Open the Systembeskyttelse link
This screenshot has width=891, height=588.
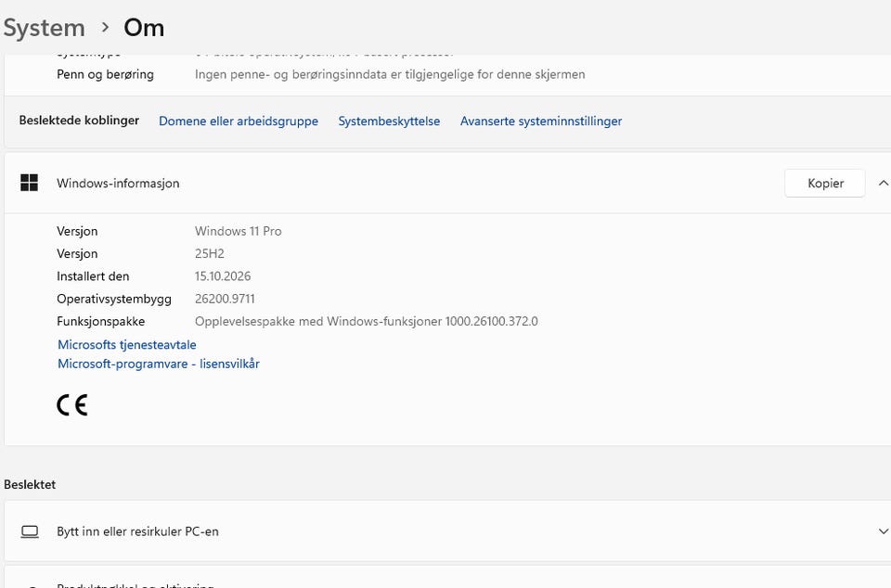[x=389, y=121]
